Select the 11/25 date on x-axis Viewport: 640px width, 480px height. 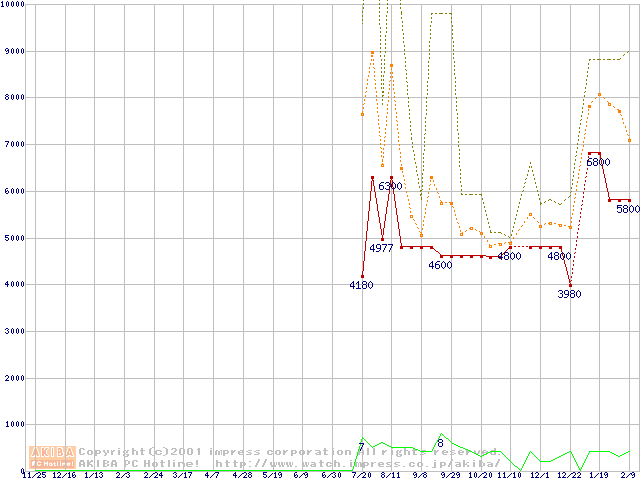[x=33, y=476]
